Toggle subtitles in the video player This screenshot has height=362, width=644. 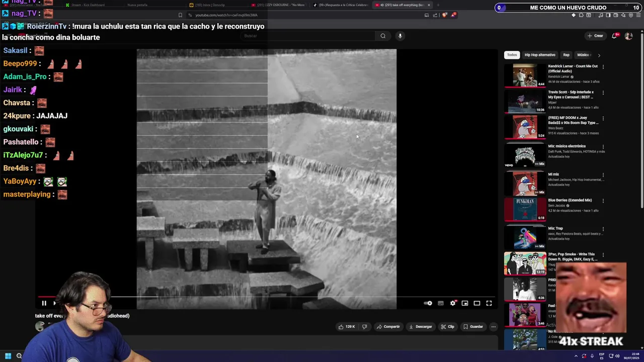[x=441, y=303]
